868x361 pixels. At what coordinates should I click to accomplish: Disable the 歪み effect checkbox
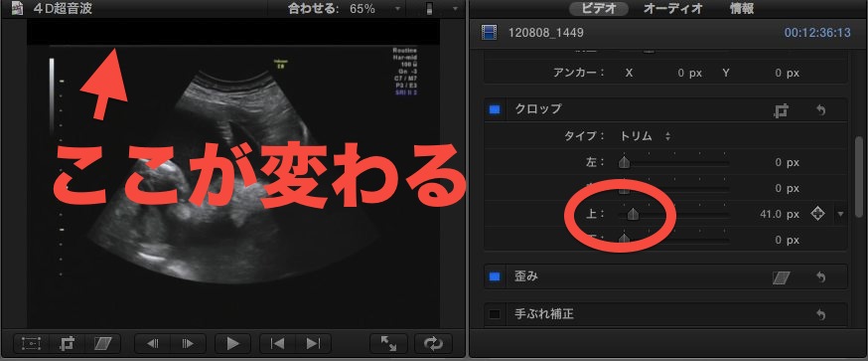pyautogui.click(x=495, y=276)
